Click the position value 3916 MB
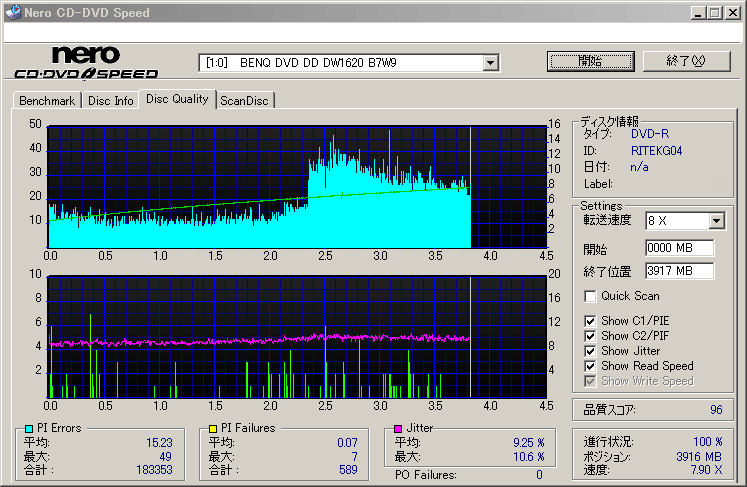This screenshot has width=747, height=487. 699,457
